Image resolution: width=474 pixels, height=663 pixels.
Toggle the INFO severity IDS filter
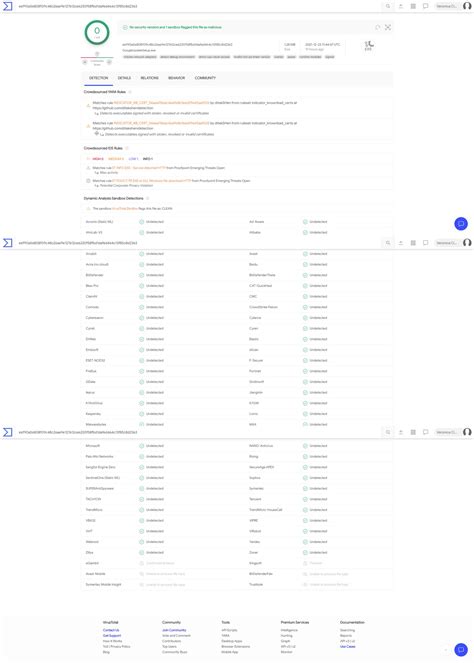tap(148, 159)
